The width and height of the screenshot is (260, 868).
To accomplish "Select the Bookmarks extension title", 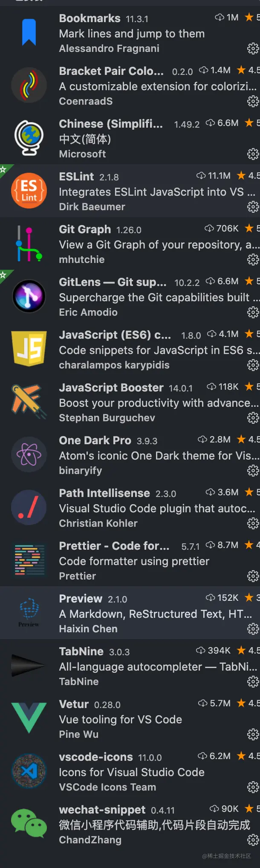I will point(90,18).
